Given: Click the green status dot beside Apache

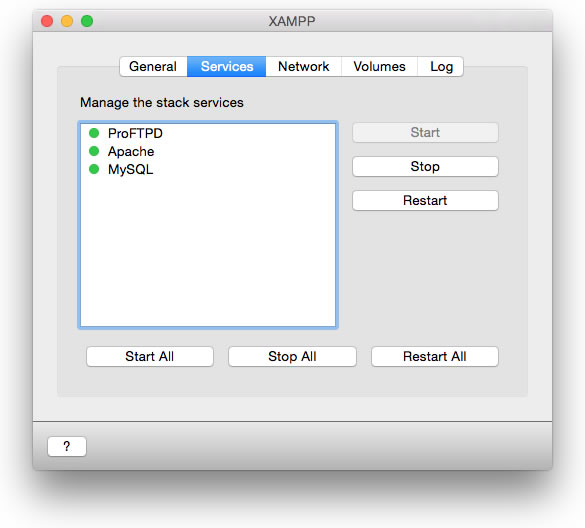Looking at the screenshot, I should pyautogui.click(x=94, y=151).
